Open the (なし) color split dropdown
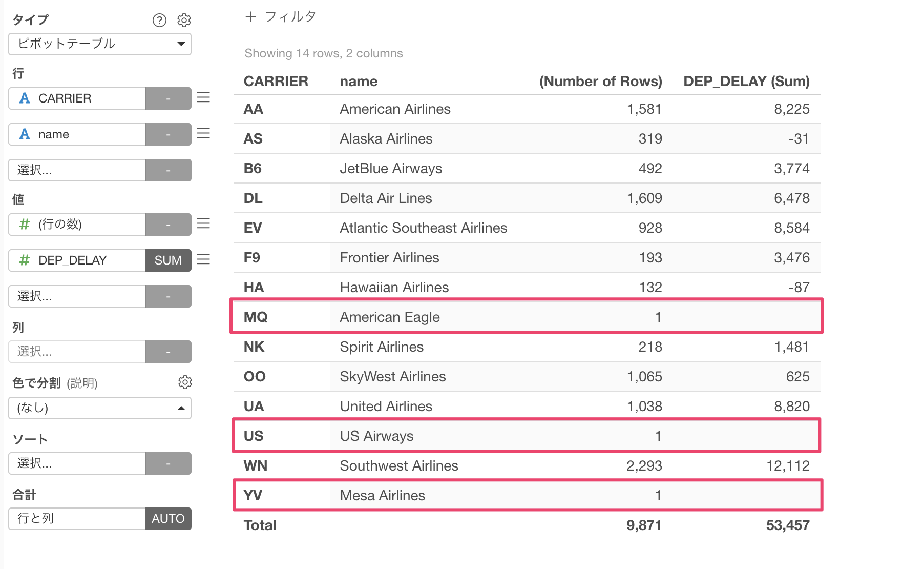 [100, 408]
